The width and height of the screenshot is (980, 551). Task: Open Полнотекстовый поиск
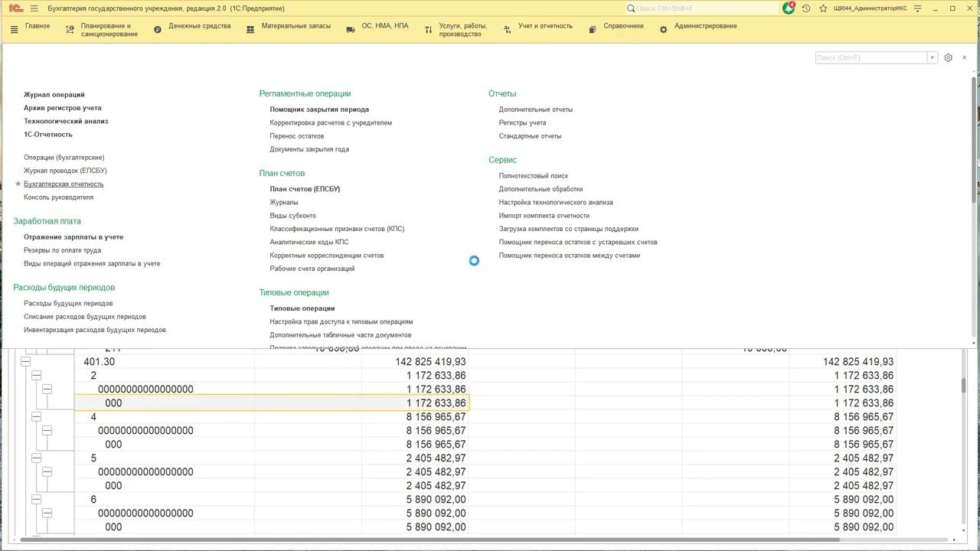point(534,176)
